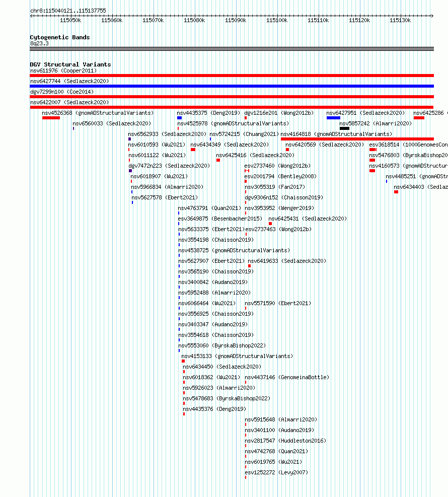
Task: Open nsv6434349 (Sedlazeck2020) label
Action: (230, 145)
